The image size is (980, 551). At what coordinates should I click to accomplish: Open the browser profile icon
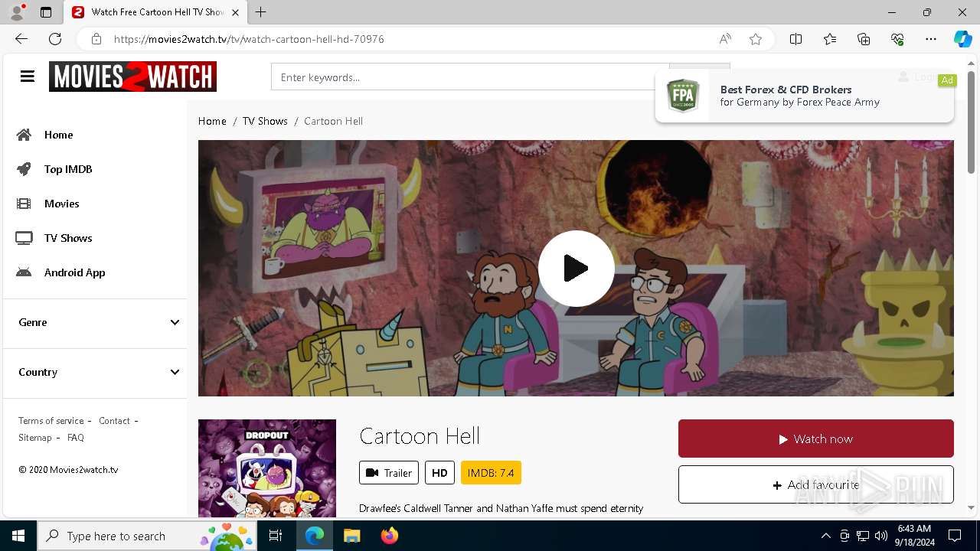[17, 12]
